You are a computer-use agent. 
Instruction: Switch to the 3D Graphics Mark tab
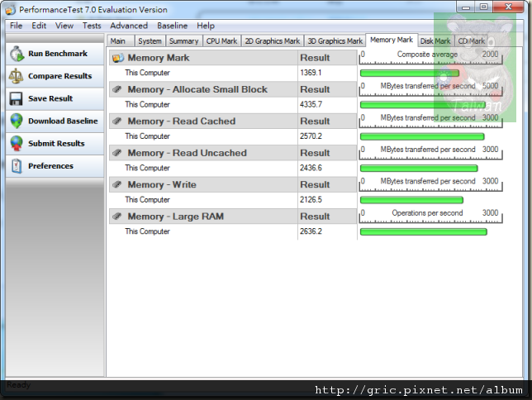(335, 41)
